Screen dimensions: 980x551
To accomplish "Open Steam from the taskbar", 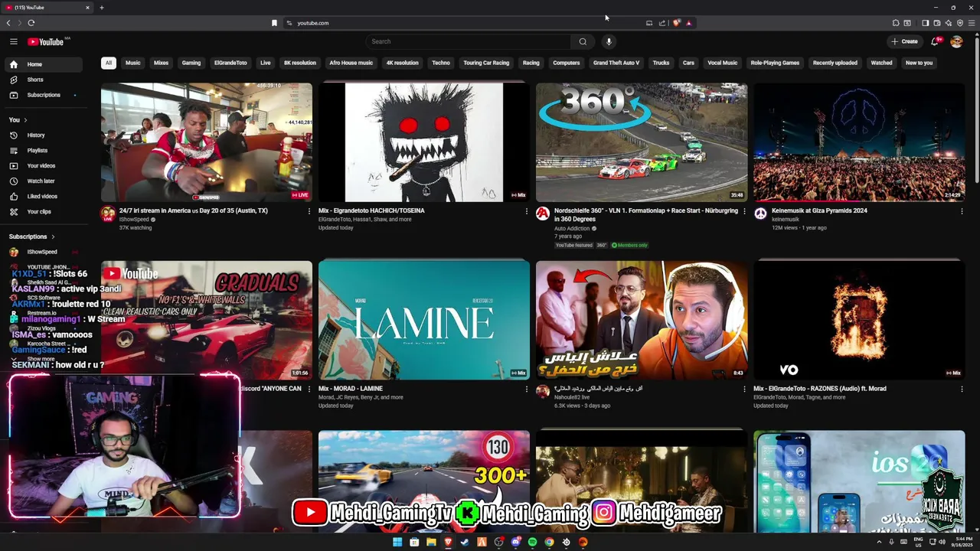I will 465,542.
